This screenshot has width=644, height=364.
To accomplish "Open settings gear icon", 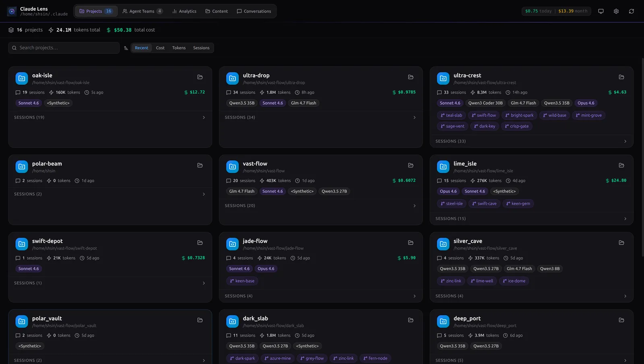I will [616, 11].
